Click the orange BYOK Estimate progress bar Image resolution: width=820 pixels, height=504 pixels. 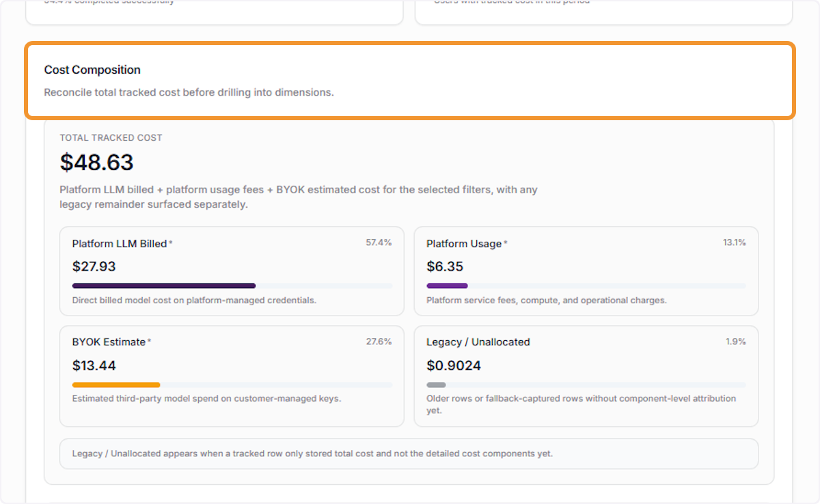point(116,384)
